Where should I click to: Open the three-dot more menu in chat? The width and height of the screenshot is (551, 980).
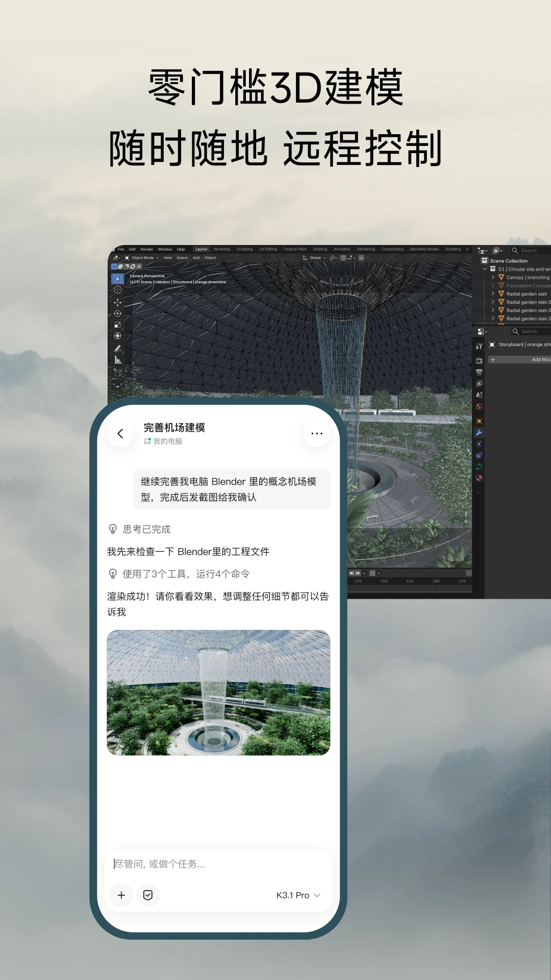click(x=317, y=433)
